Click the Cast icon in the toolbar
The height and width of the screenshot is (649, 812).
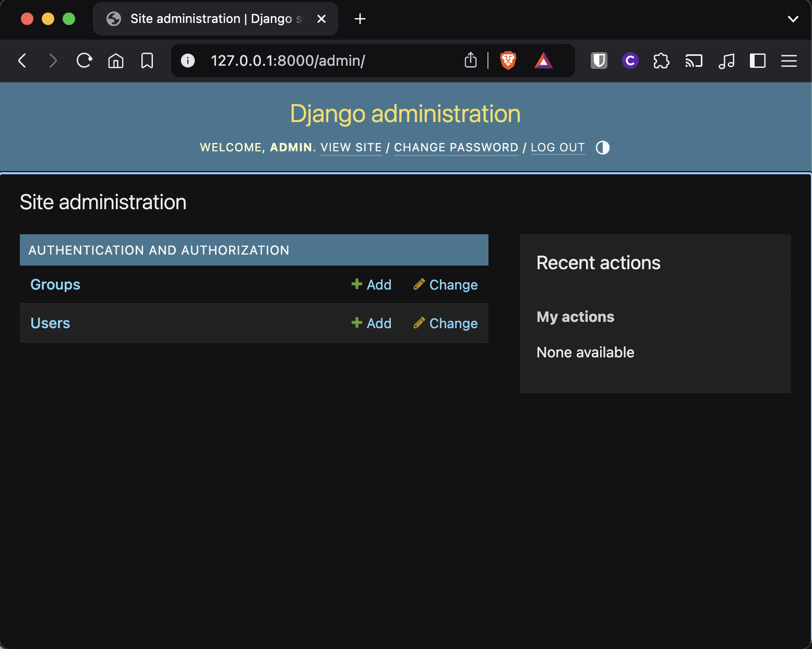(694, 61)
